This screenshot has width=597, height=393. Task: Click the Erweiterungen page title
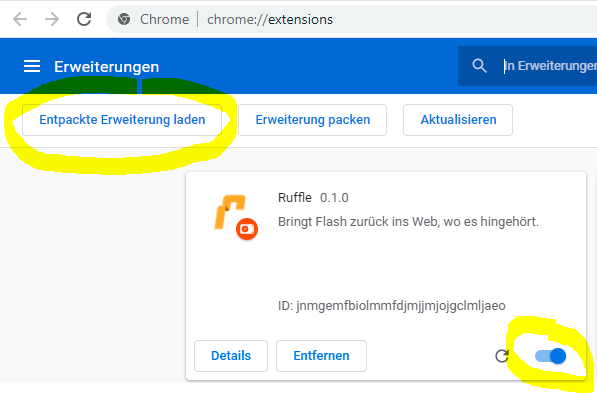tap(107, 67)
